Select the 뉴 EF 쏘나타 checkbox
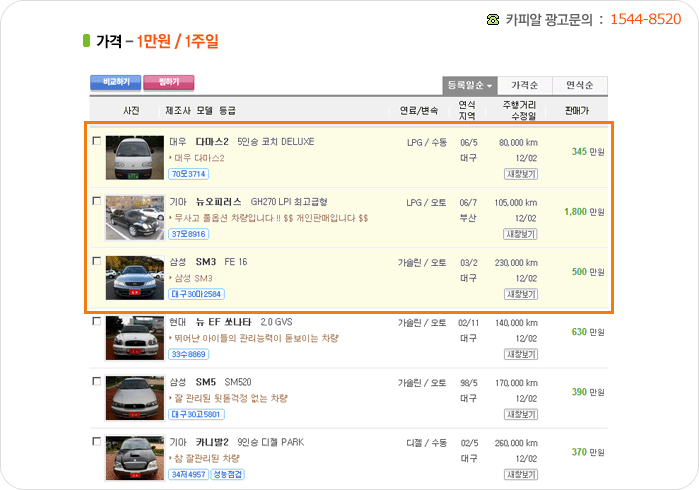The height and width of the screenshot is (490, 699). pos(96,322)
